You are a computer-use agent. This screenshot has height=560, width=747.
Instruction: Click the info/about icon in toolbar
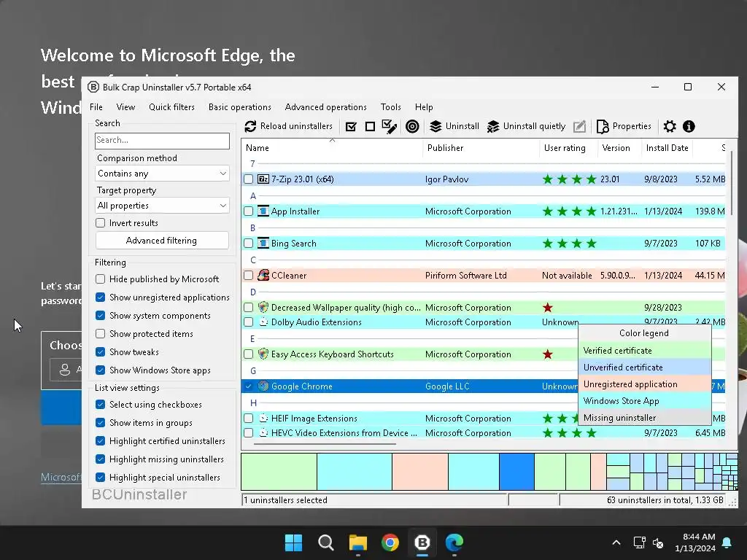click(689, 127)
